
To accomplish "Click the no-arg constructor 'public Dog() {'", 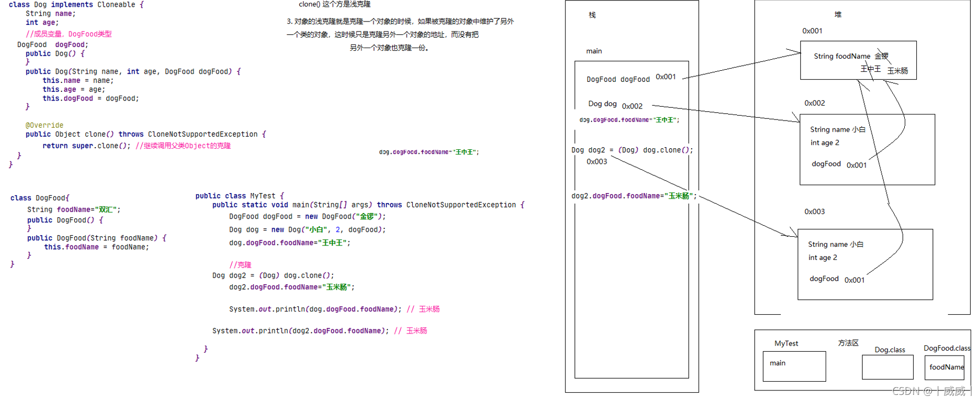I will point(55,54).
